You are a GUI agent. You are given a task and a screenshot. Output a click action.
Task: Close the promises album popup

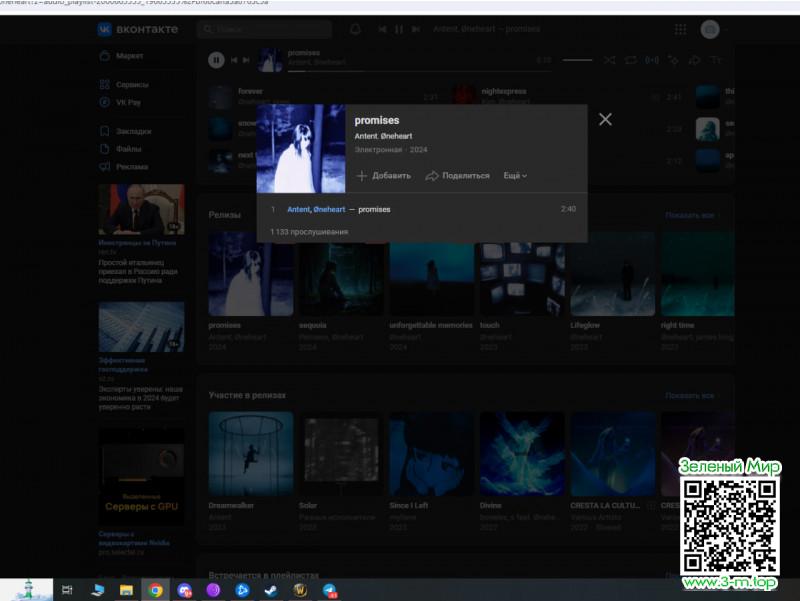(x=605, y=119)
